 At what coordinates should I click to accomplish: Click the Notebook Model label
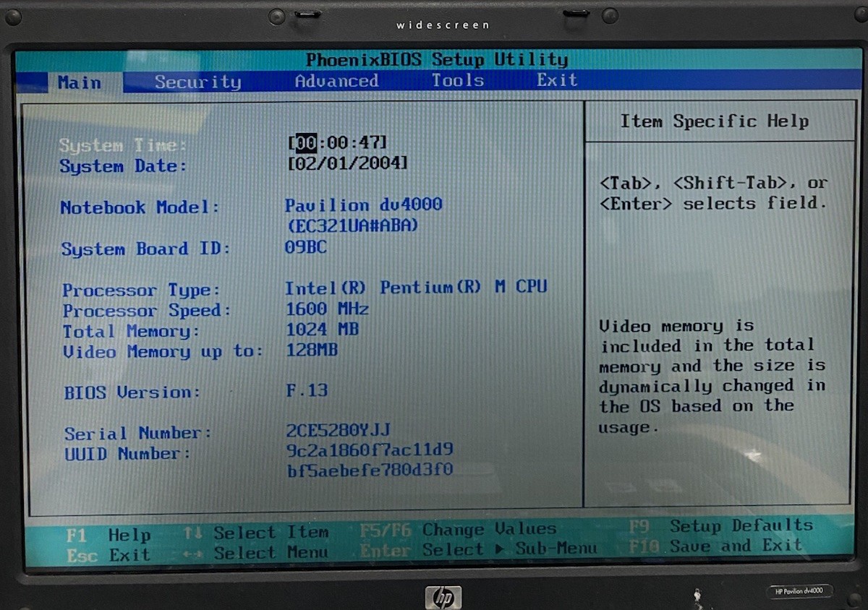click(140, 207)
